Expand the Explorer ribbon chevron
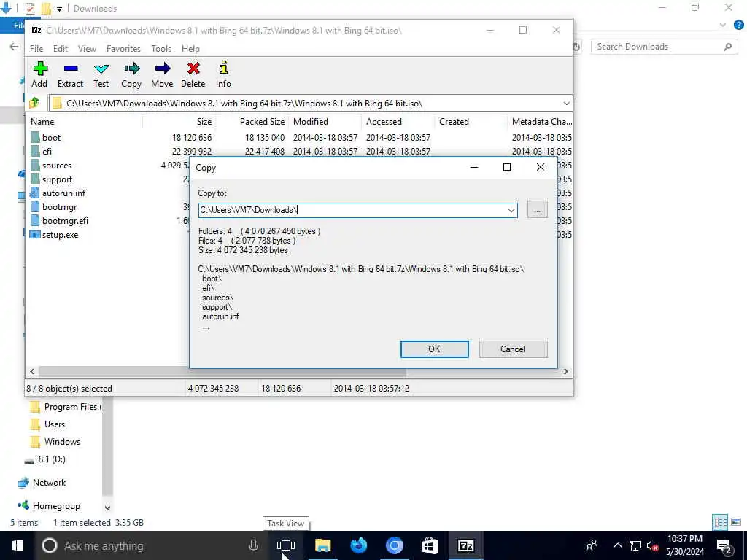The image size is (747, 560). coord(723,26)
